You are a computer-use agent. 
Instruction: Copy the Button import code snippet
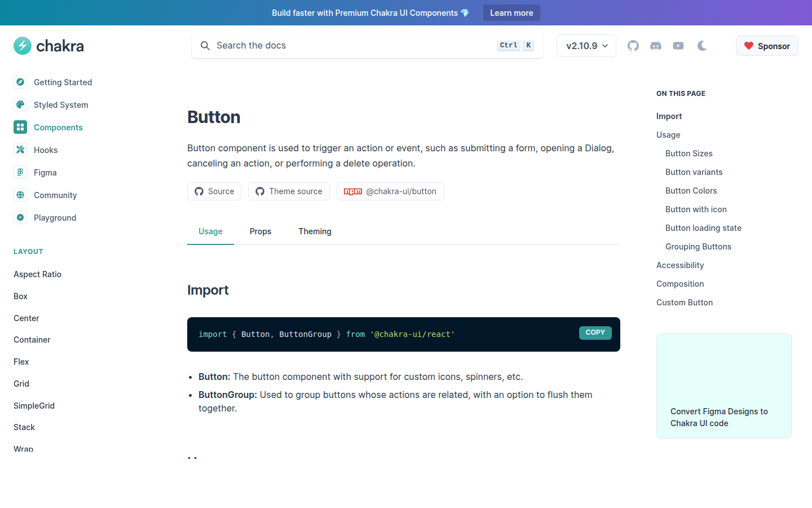click(x=595, y=332)
